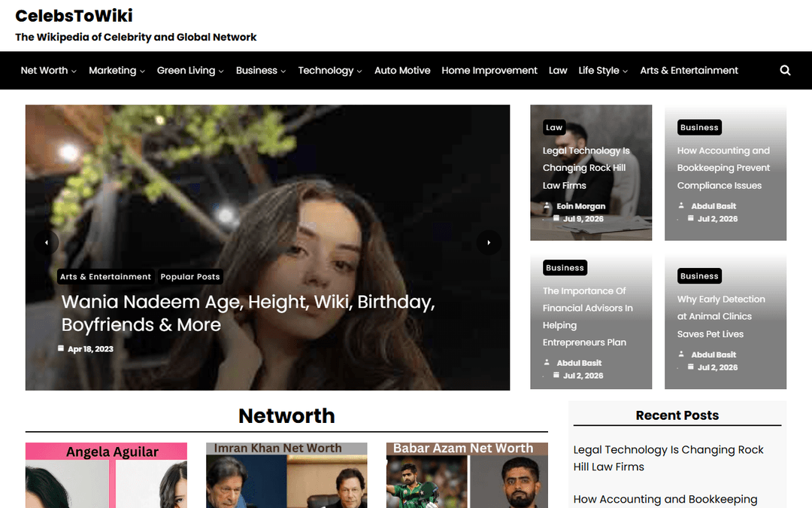Click Business badge on Financial Advisors card
This screenshot has width=812, height=508.
tap(565, 267)
